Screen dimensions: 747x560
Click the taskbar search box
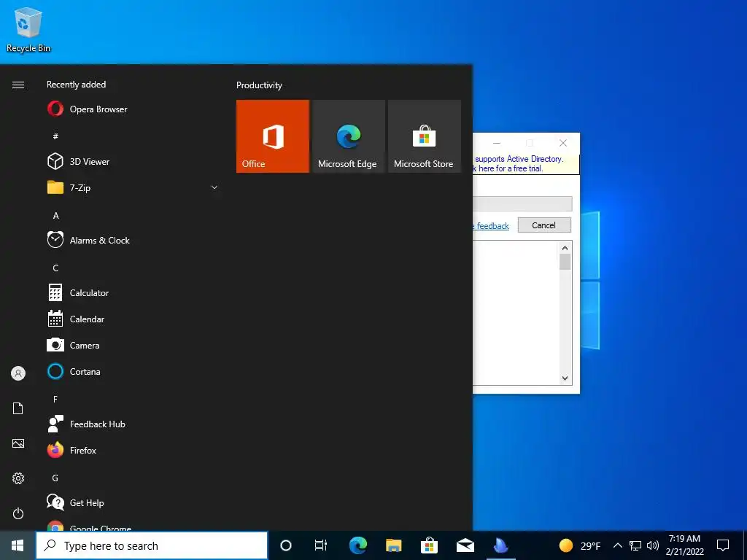coord(152,545)
